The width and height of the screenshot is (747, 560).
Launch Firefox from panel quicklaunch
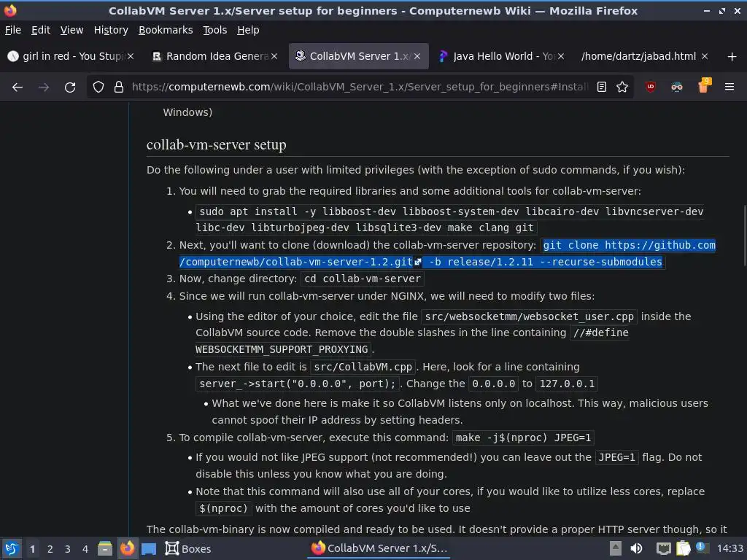point(127,548)
